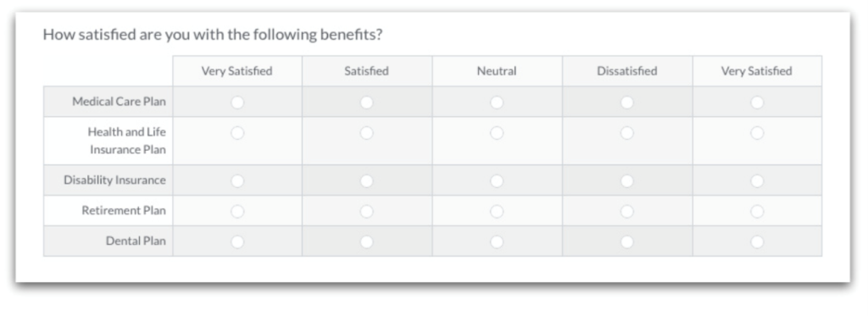Pick Neutral for Disability Insurance
Screen dimensions: 868x316
coord(497,181)
